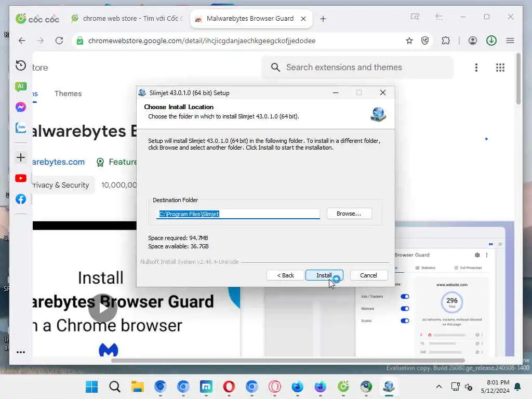Reload the Chrome Web Store page
The image size is (532, 399).
(59, 41)
